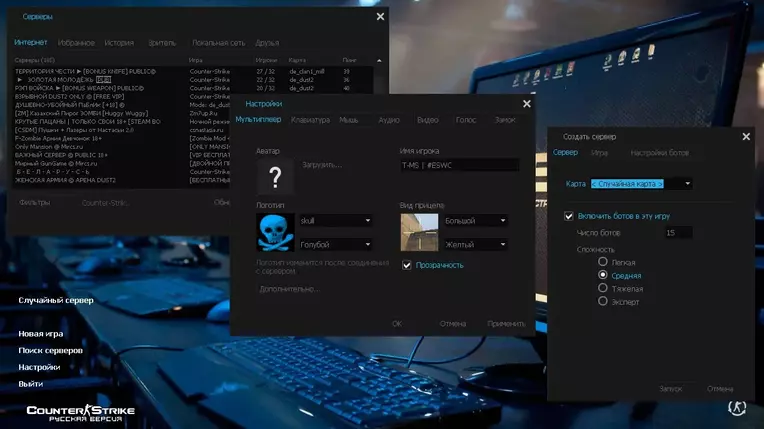Select Средняя difficulty
Screen dimensions: 764x429
[603, 275]
